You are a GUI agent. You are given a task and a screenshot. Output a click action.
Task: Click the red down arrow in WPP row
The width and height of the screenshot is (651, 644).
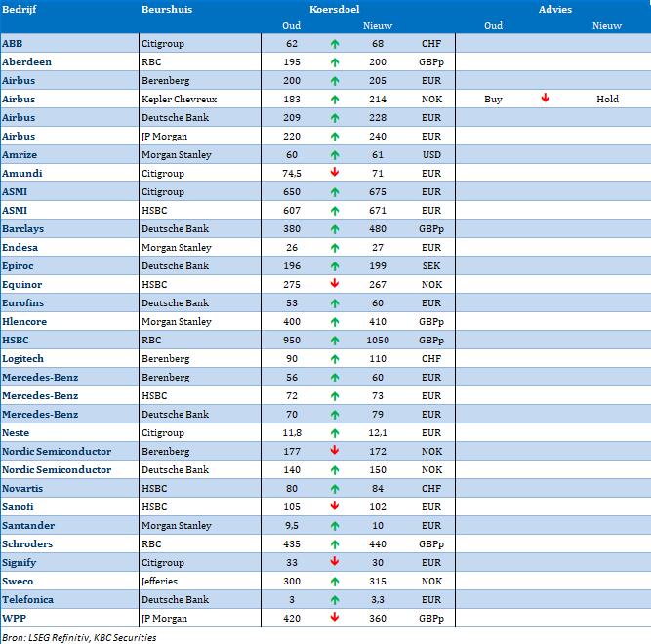[x=335, y=618]
